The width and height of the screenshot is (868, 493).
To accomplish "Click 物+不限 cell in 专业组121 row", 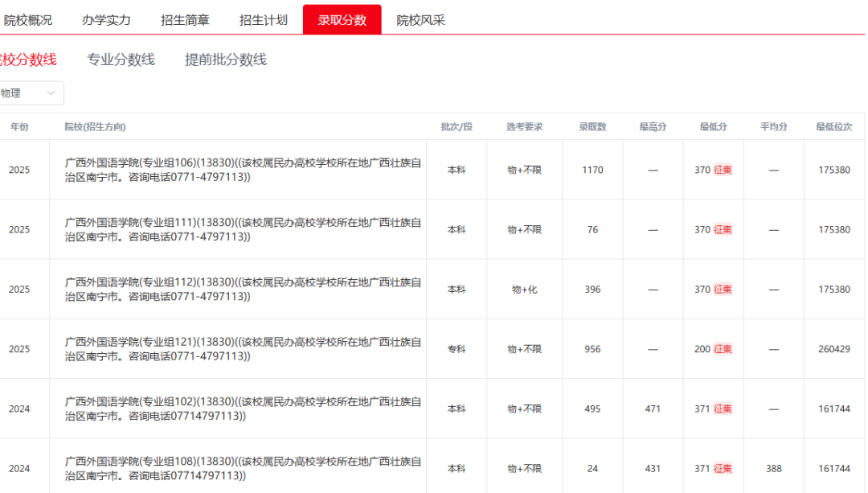I will (524, 350).
